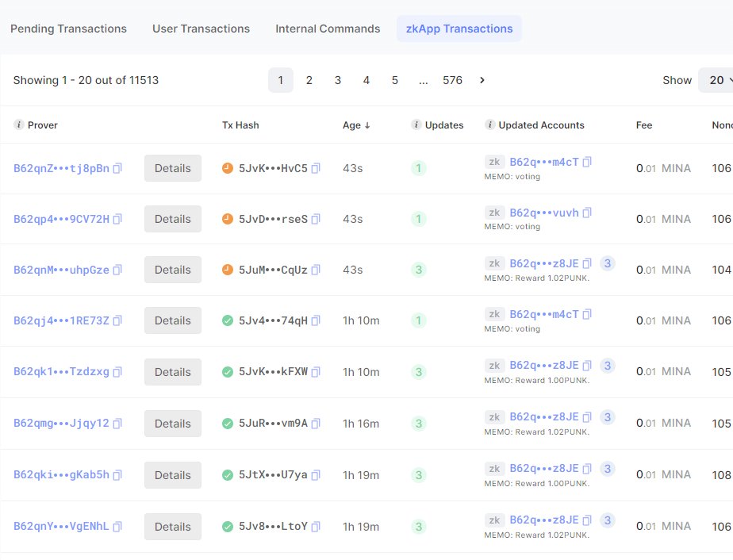
Task: Open Details for prover B62qp4•••9CV72H
Action: (x=173, y=219)
